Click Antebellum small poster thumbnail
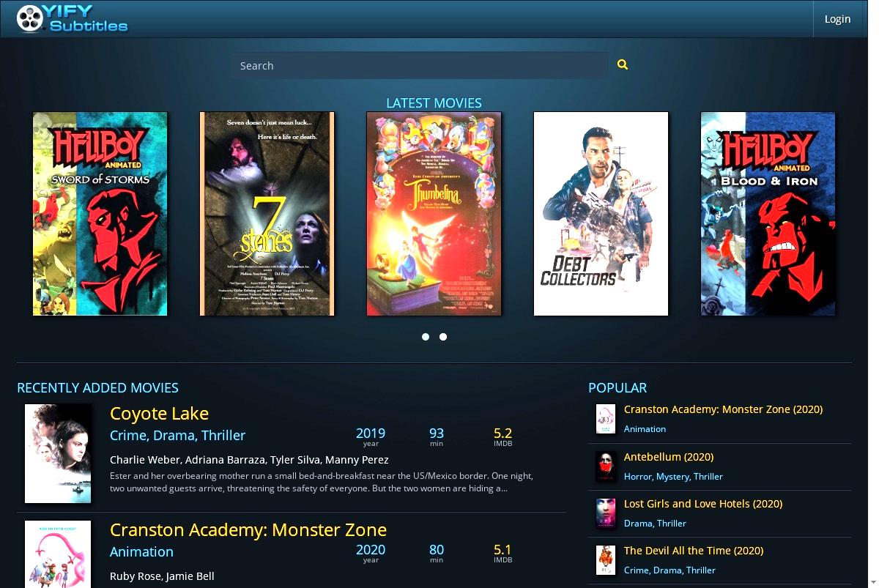Screen dimensions: 879x588 point(606,466)
